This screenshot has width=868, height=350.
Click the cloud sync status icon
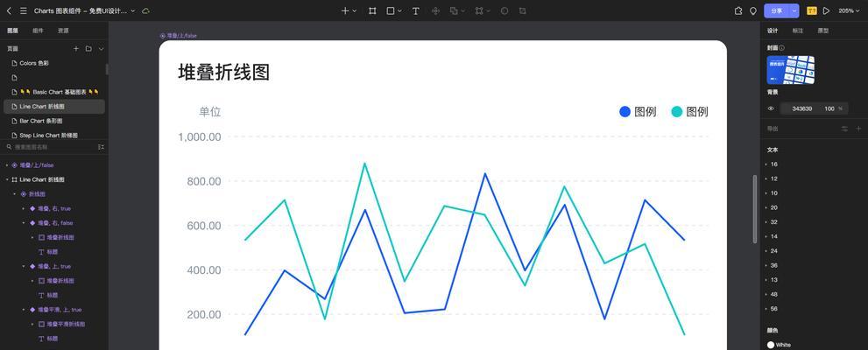(145, 10)
